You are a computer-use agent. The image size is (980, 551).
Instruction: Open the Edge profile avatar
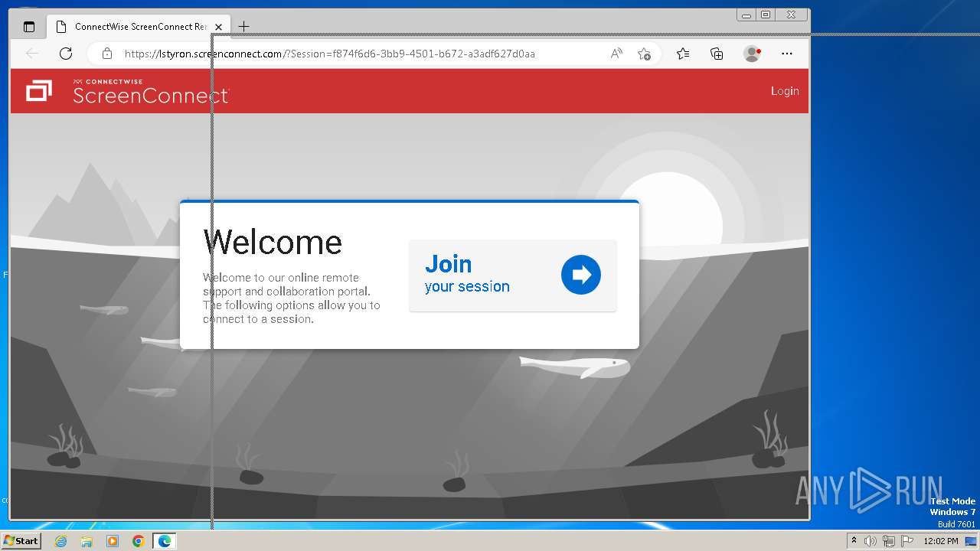(x=753, y=54)
